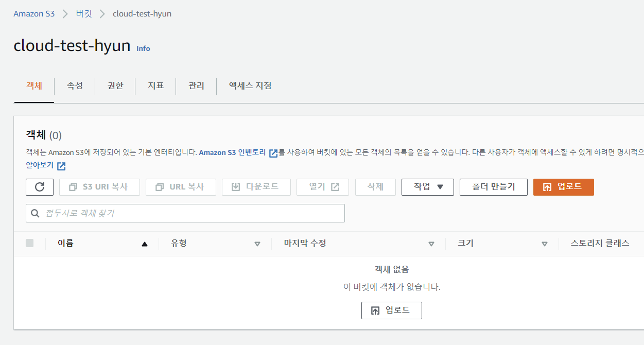The image size is (644, 345).
Task: Click the external link icon beside Amazon S3 인벤토리
Action: [273, 153]
